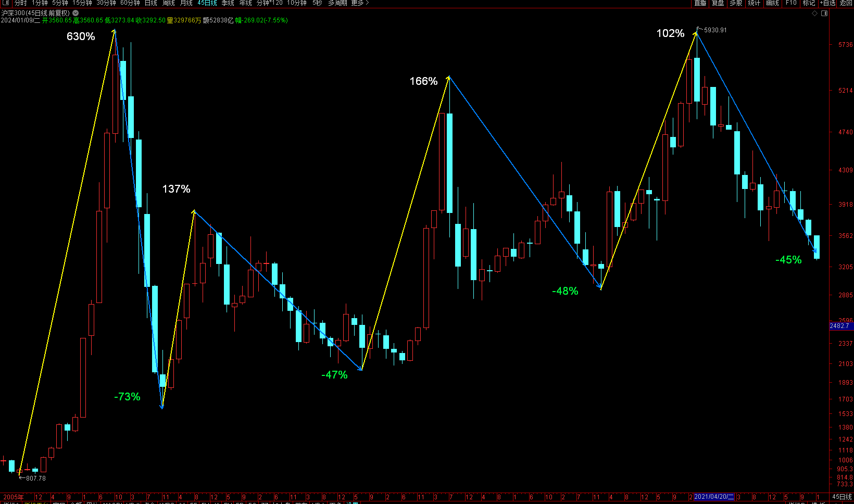Image resolution: width=854 pixels, height=504 pixels.
Task: Click the 137% annotation label
Action: 177,189
